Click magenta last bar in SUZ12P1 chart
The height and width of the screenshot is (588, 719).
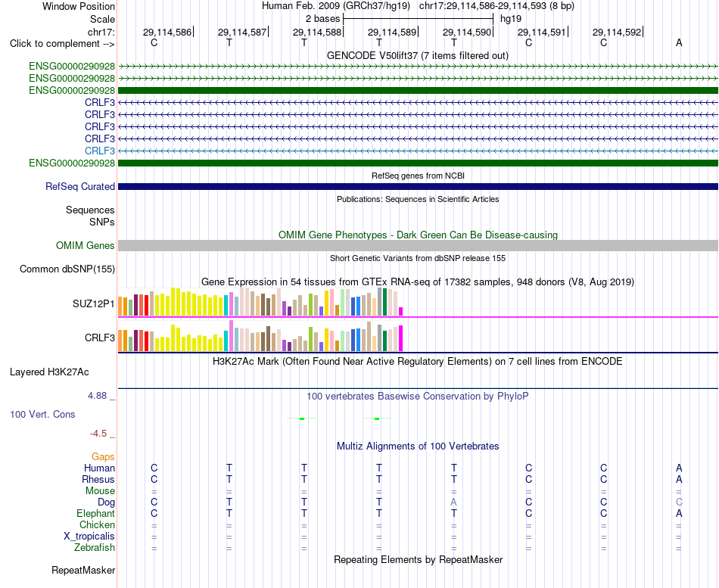pos(401,312)
